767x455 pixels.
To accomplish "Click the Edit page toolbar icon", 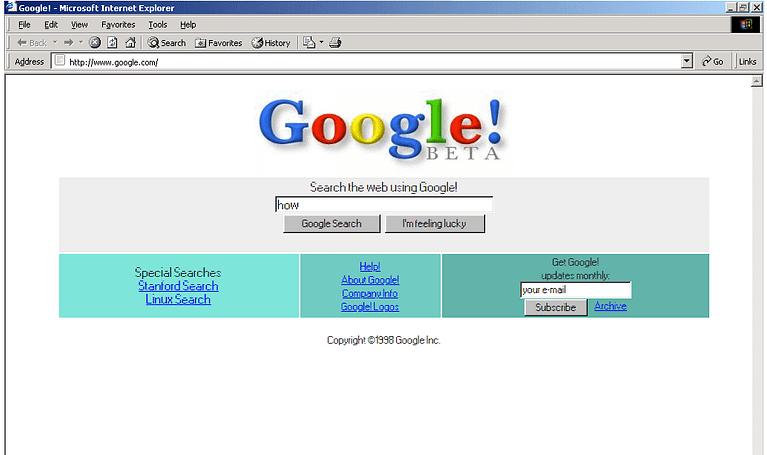I will pyautogui.click(x=308, y=43).
